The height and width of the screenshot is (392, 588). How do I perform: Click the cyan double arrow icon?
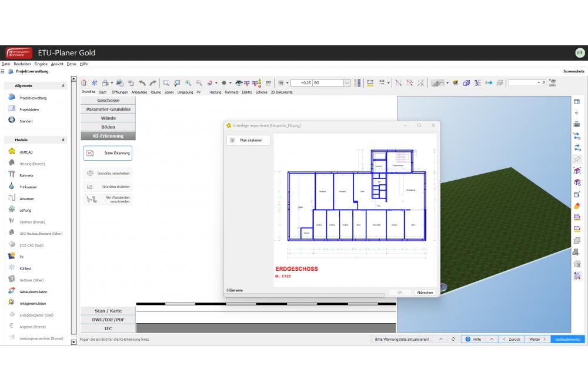[489, 83]
